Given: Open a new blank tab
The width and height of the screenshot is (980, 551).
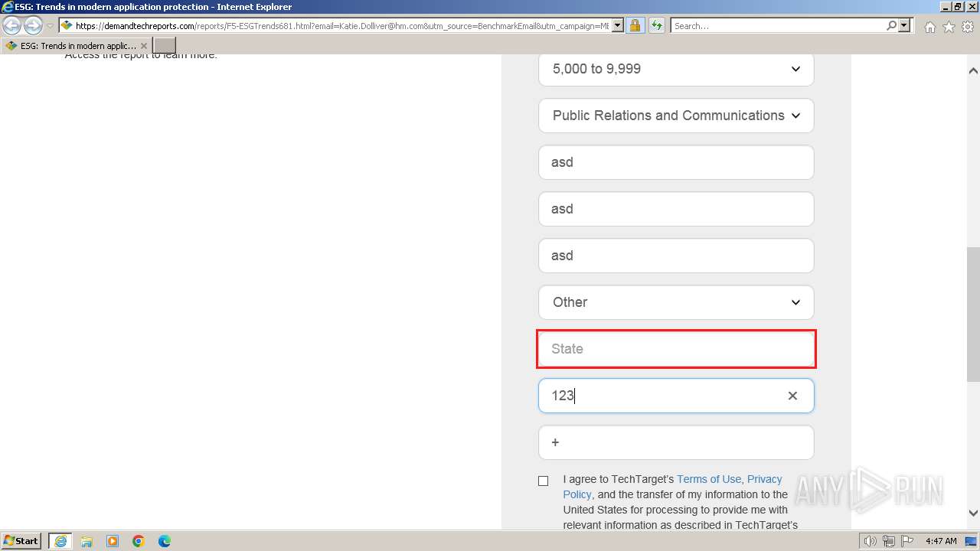Looking at the screenshot, I should pos(165,46).
